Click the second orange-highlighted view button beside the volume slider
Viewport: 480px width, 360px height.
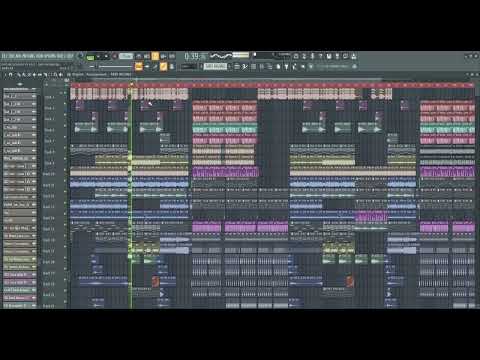coord(163,66)
